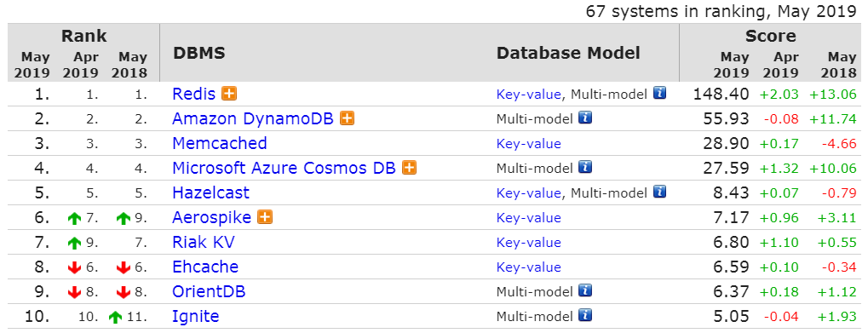Open the Ehcache link
Screen dimensions: 868x333
[x=205, y=267]
